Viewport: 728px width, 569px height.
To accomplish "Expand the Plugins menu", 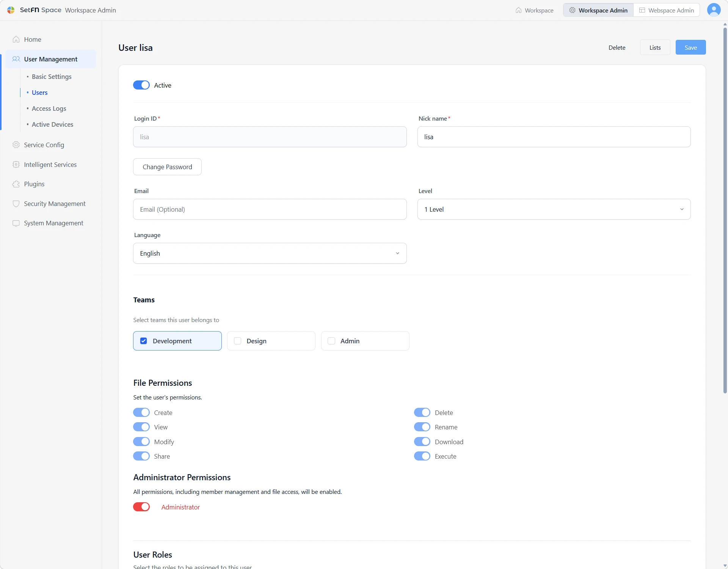I will click(x=51, y=184).
